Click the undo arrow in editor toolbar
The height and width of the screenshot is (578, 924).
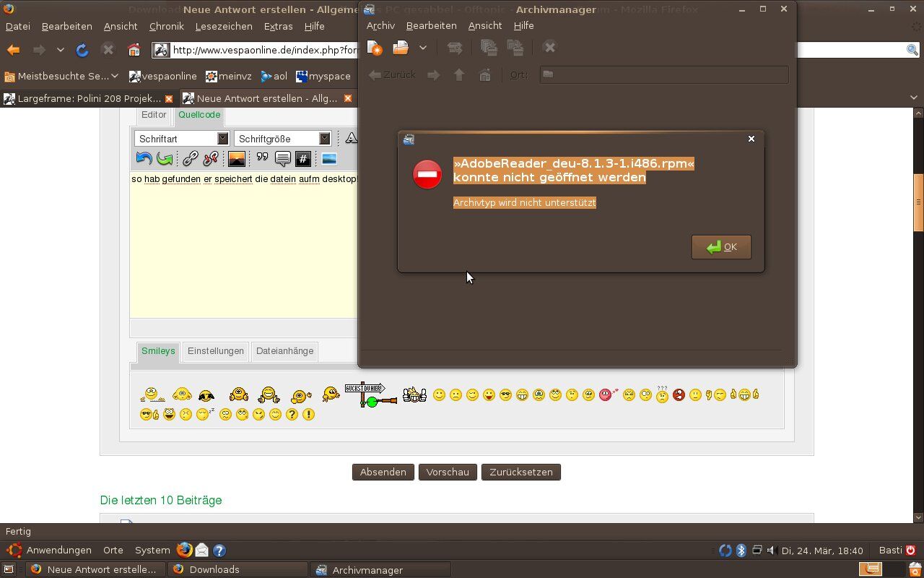(x=144, y=158)
